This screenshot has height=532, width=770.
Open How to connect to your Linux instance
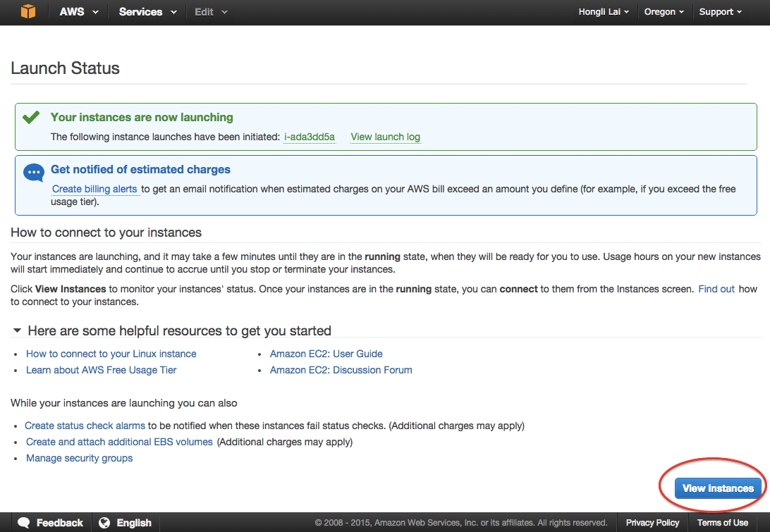coord(111,354)
